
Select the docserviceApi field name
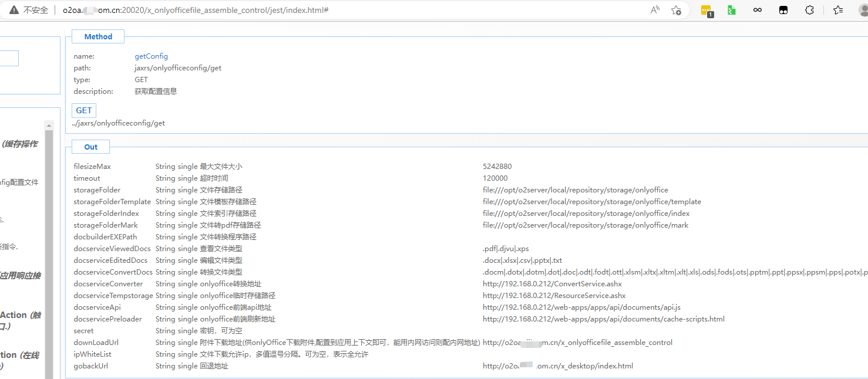click(97, 307)
